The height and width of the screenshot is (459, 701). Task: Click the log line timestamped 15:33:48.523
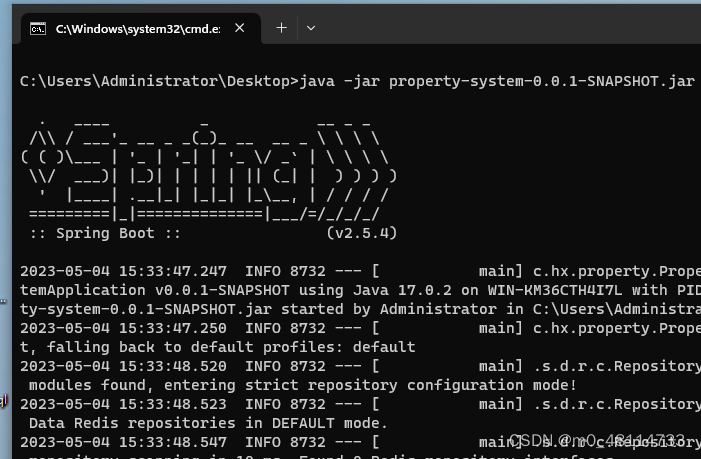click(360, 404)
